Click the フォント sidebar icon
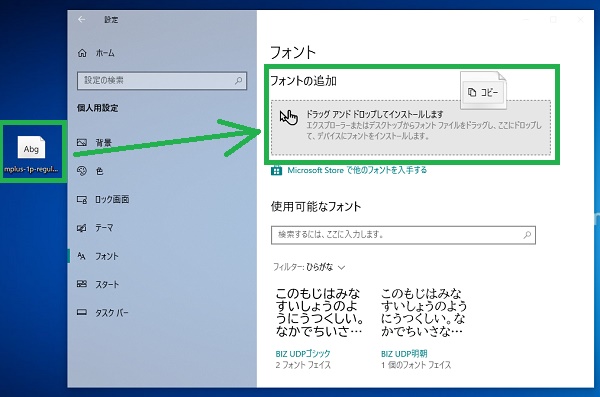 pos(82,256)
